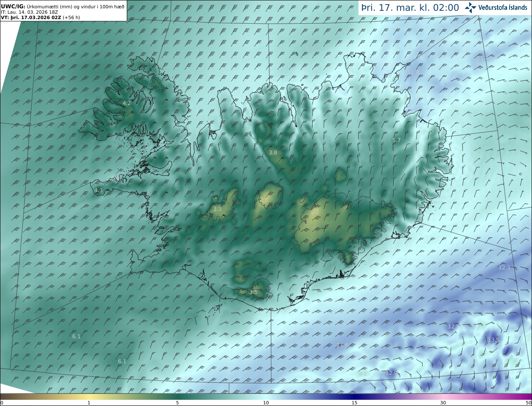Click the yellow section of the colorbar
The image size is (532, 406).
(x=89, y=396)
